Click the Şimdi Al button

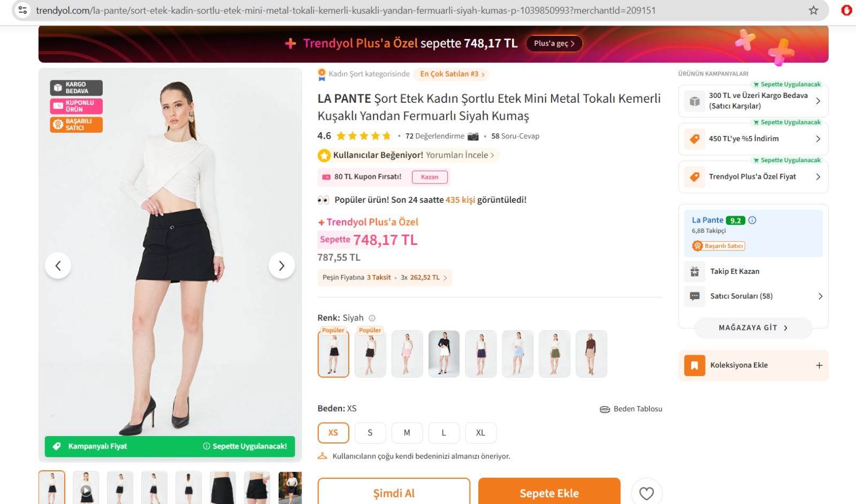[394, 492]
